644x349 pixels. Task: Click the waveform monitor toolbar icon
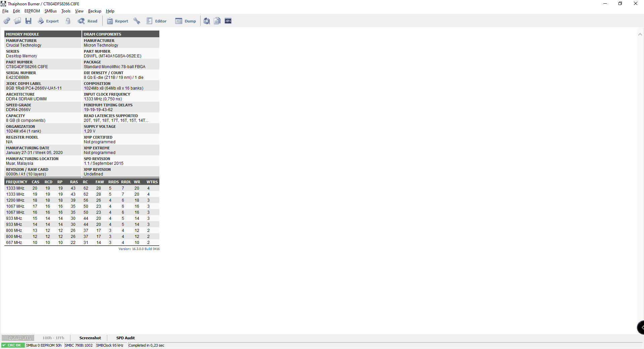(x=228, y=21)
